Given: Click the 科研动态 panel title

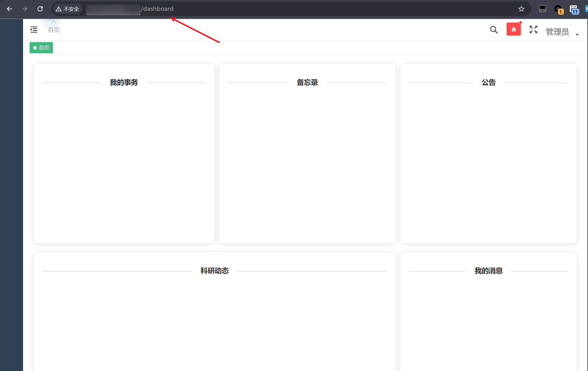Looking at the screenshot, I should (x=214, y=271).
